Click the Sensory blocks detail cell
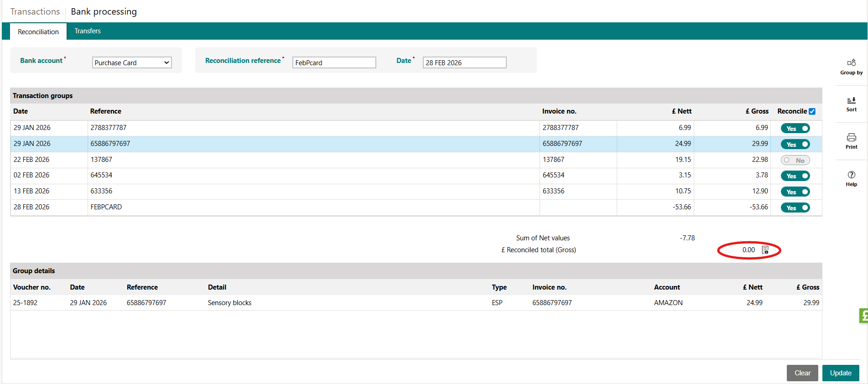Image resolution: width=868 pixels, height=384 pixels. click(229, 303)
